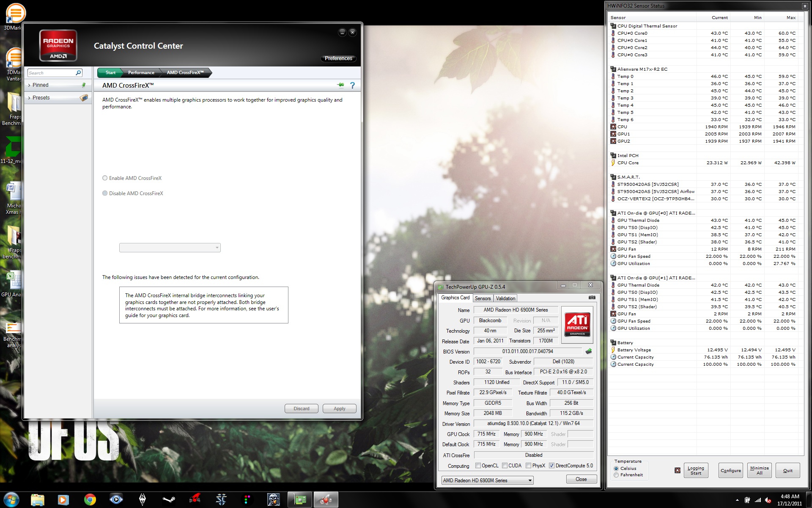812x508 pixels.
Task: Toggle CUDA checkbox in GPU-Z
Action: click(505, 466)
